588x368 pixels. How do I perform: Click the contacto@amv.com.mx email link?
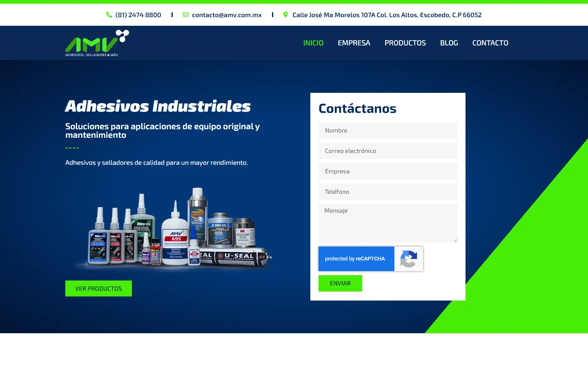click(227, 15)
